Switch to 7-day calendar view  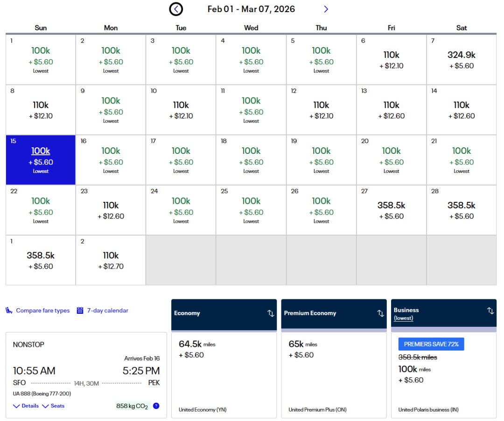click(107, 311)
